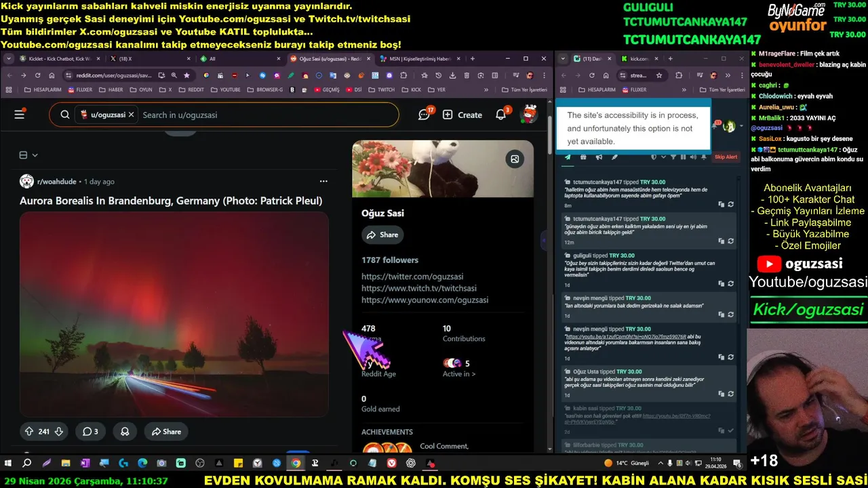Open the HABER bookmark folder

(110, 89)
